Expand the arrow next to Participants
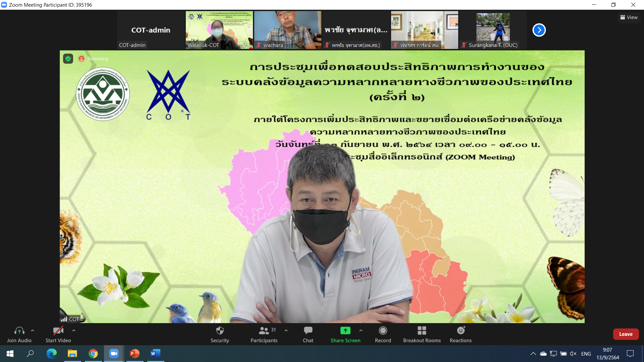Screen dimensions: 644x362 [286, 330]
